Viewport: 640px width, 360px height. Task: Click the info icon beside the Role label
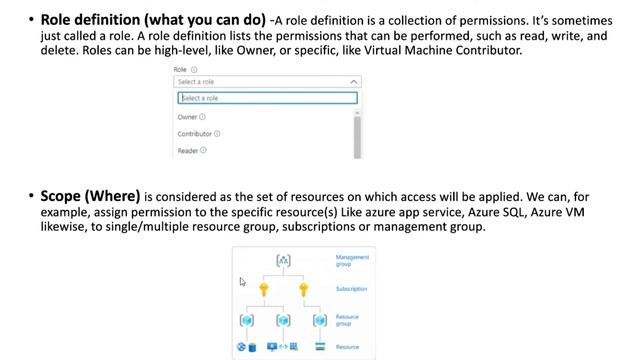194,70
